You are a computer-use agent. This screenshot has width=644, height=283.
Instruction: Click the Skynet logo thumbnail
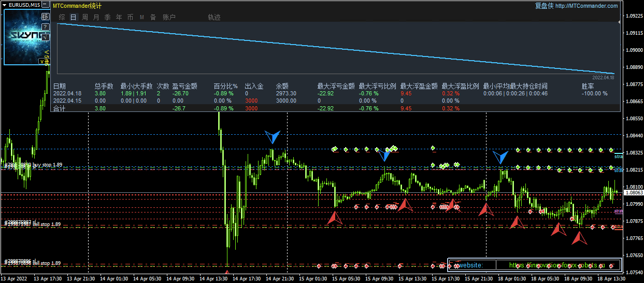(23, 36)
